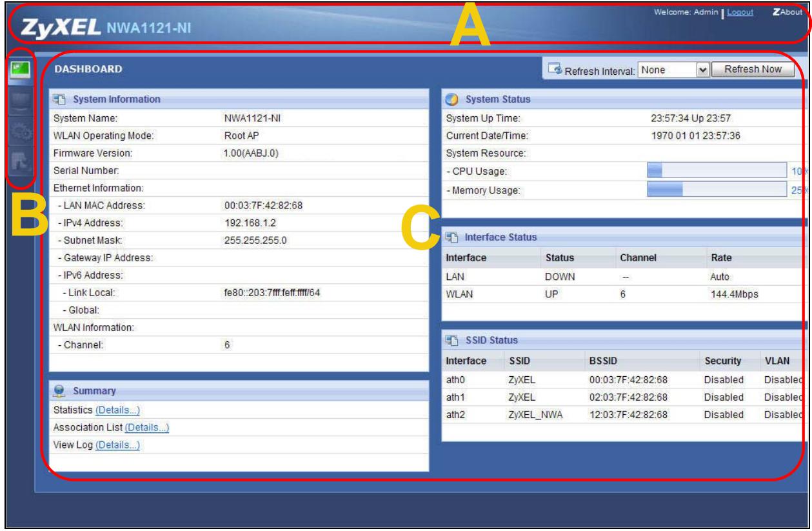The image size is (812, 531).
Task: Click DOWN status of the LAN interface
Action: click(560, 277)
